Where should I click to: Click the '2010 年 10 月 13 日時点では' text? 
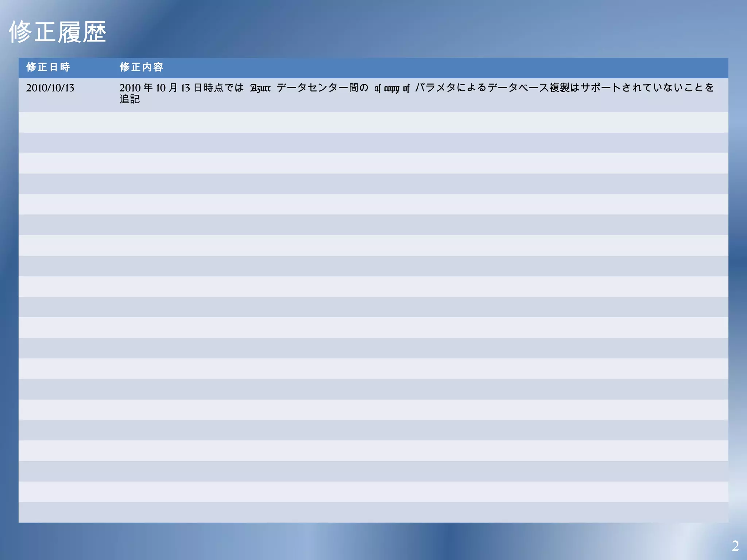tap(181, 88)
